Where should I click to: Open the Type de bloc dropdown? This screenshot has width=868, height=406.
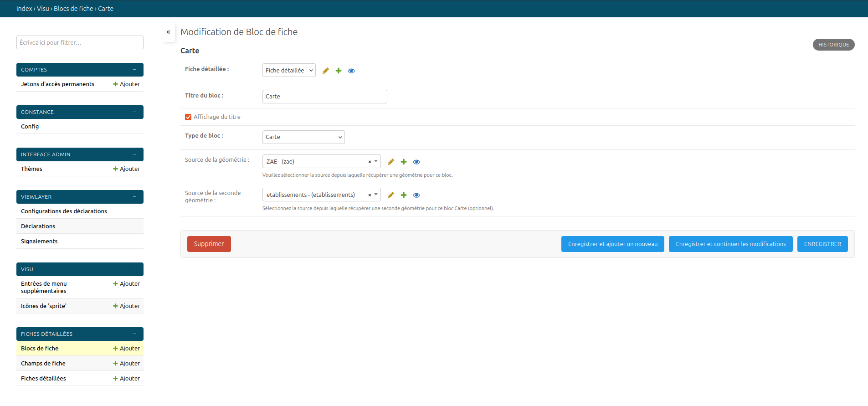pos(303,137)
